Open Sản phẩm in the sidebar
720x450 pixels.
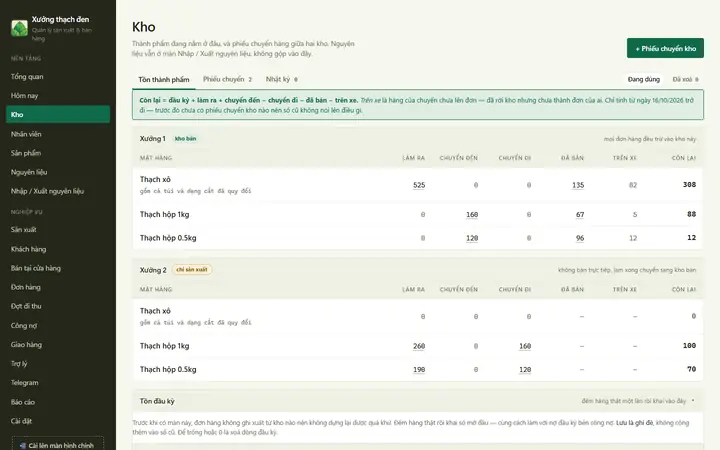pyautogui.click(x=58, y=153)
